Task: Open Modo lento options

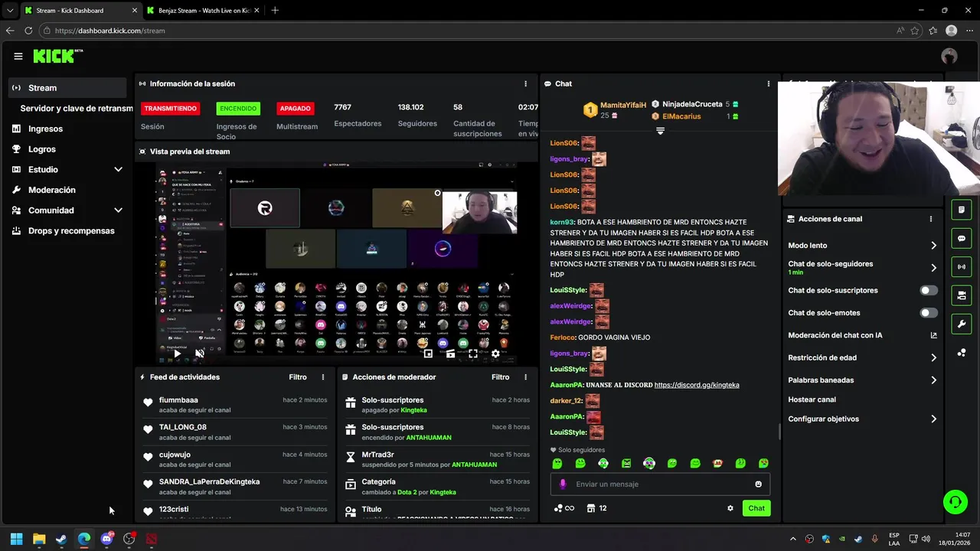Action: pyautogui.click(x=862, y=246)
